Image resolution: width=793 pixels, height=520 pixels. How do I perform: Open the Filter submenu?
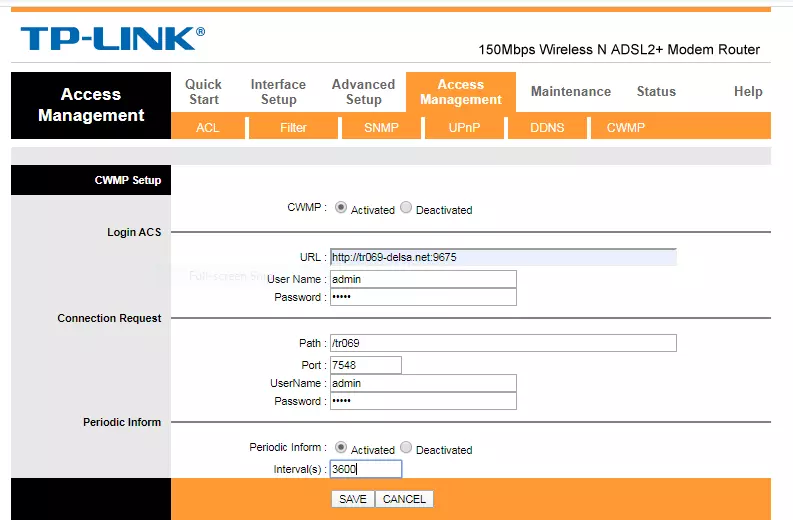pos(293,127)
